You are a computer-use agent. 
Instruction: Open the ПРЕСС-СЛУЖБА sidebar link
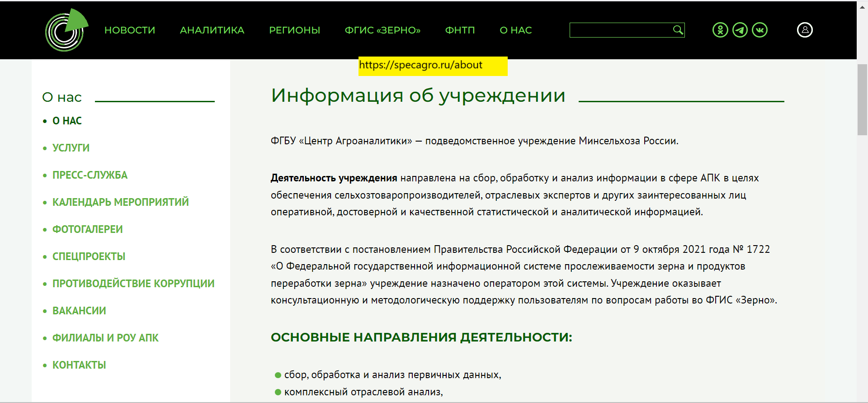pos(90,175)
